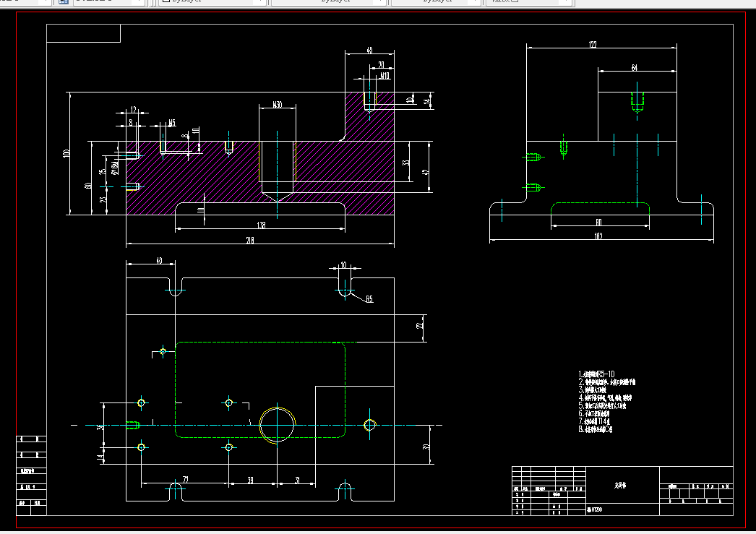The image size is (756, 534).
Task: Pick the green threaded hole atop side view
Action: pos(637,102)
